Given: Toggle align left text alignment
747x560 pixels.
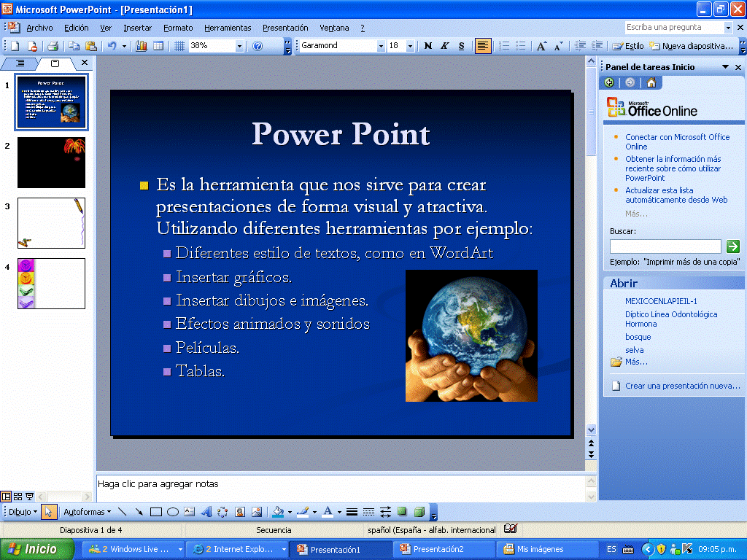Looking at the screenshot, I should [x=483, y=46].
